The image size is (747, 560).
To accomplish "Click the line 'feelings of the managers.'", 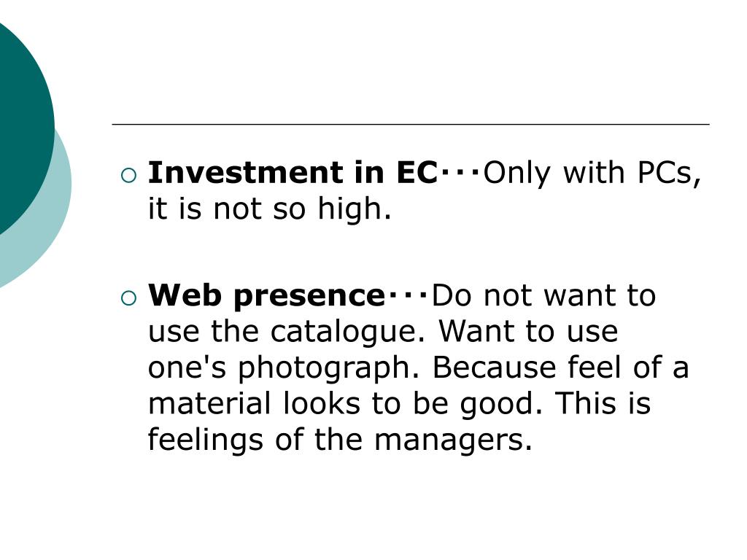I will click(x=340, y=439).
